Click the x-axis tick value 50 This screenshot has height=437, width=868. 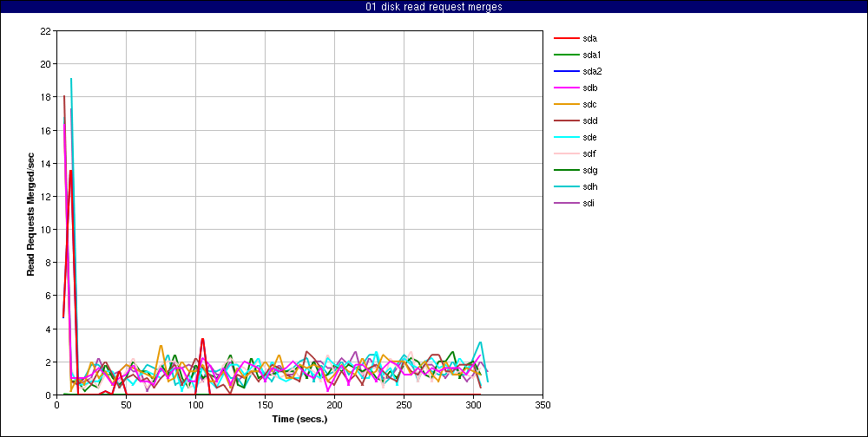126,405
